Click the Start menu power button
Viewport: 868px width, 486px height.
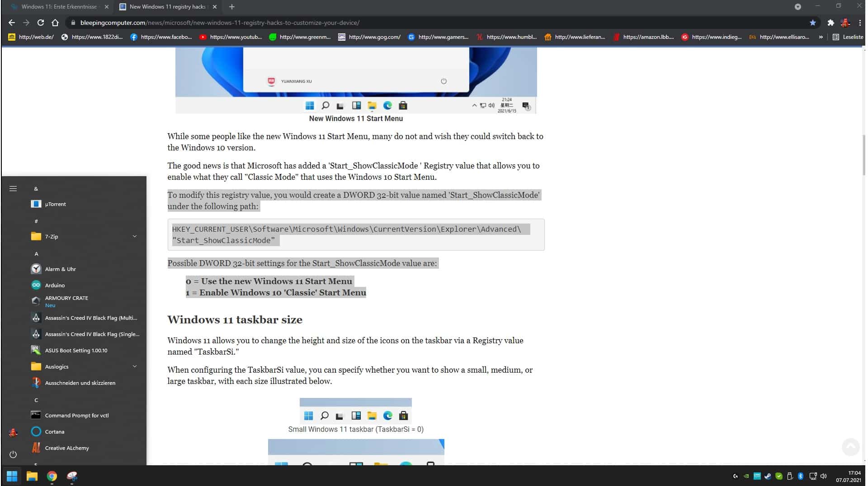point(13,454)
